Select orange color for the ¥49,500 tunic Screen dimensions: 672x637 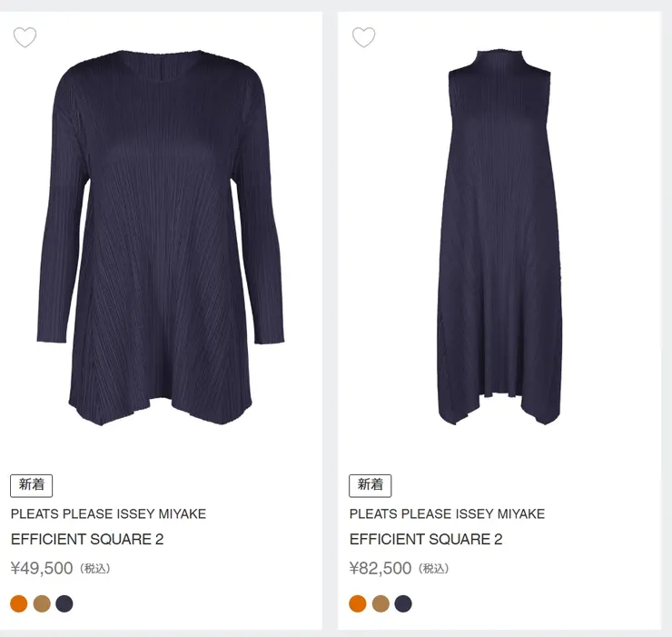19,603
